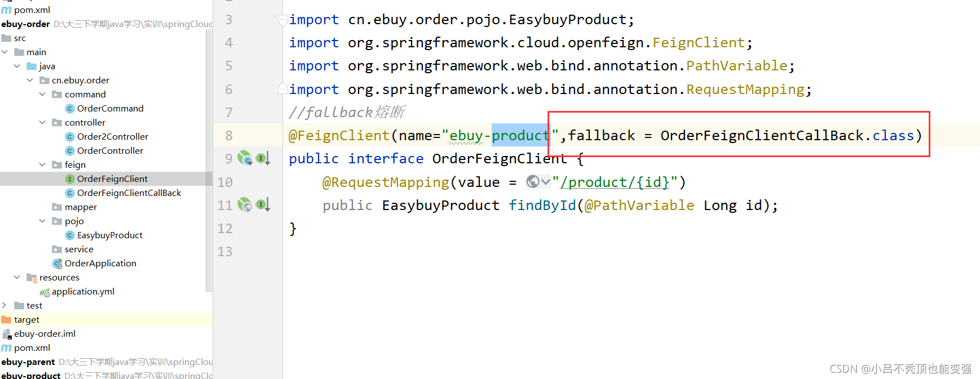Select the ebuy-order module root
Viewport: 980px width, 379px height.
coord(25,24)
